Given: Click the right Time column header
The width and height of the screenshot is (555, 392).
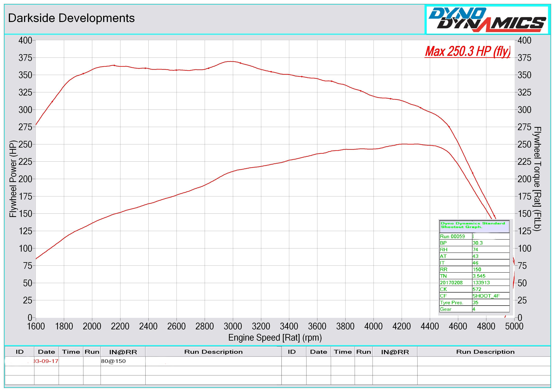Looking at the screenshot, I should tap(343, 352).
